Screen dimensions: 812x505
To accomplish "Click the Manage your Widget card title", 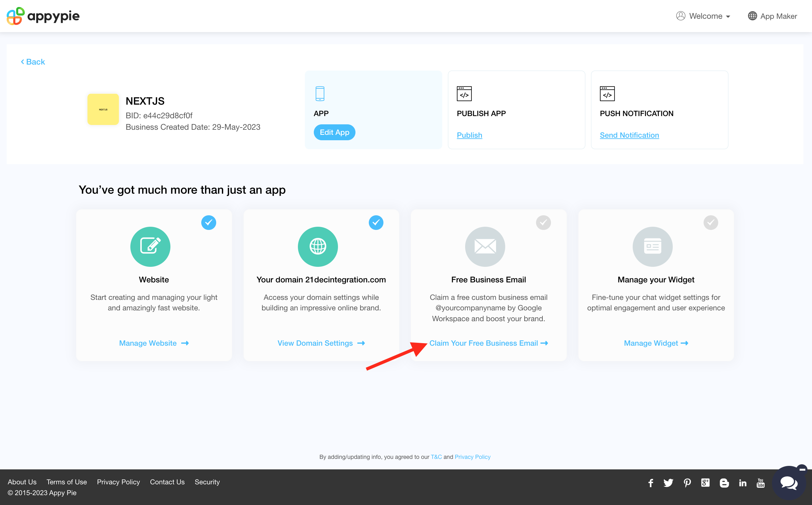I will click(x=656, y=280).
